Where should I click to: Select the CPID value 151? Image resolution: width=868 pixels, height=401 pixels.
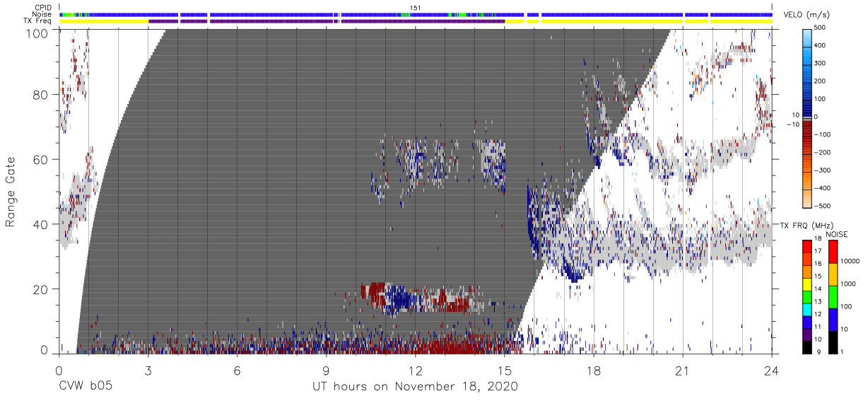415,8
